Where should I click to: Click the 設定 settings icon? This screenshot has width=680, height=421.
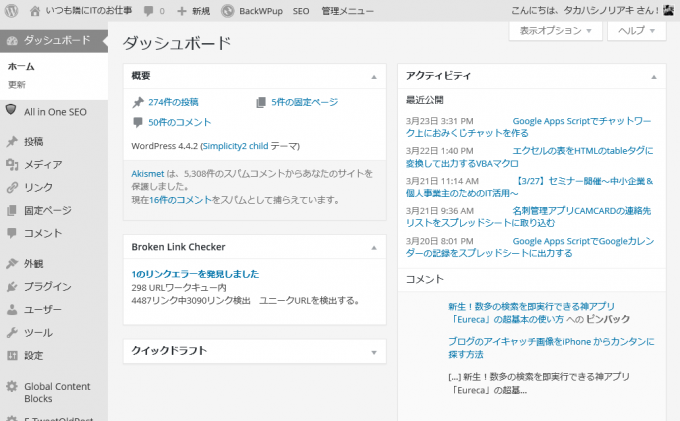(x=12, y=356)
